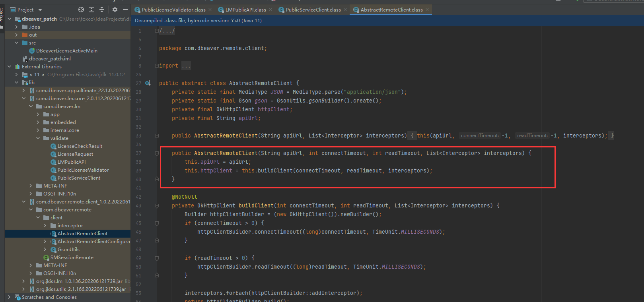Click the JDK 11 folder icon
This screenshot has height=302, width=644.
[25, 74]
